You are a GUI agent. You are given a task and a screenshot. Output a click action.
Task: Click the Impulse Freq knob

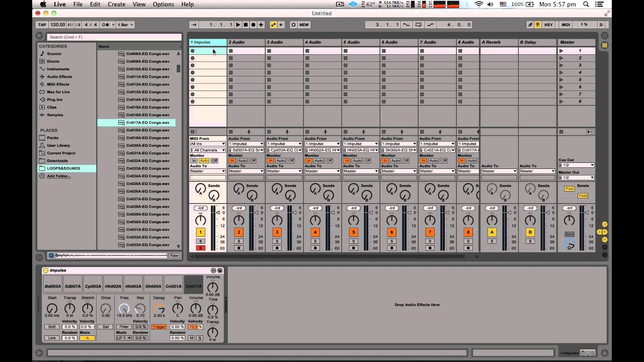click(124, 308)
